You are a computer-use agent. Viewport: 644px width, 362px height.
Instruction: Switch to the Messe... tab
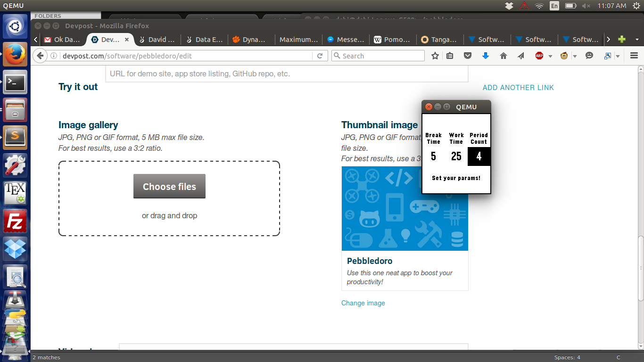coord(346,40)
